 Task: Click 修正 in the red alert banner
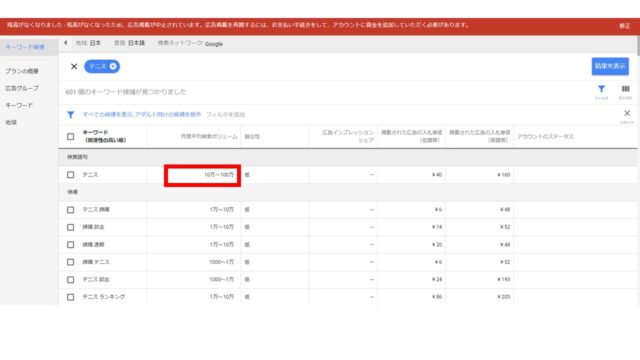pos(624,26)
